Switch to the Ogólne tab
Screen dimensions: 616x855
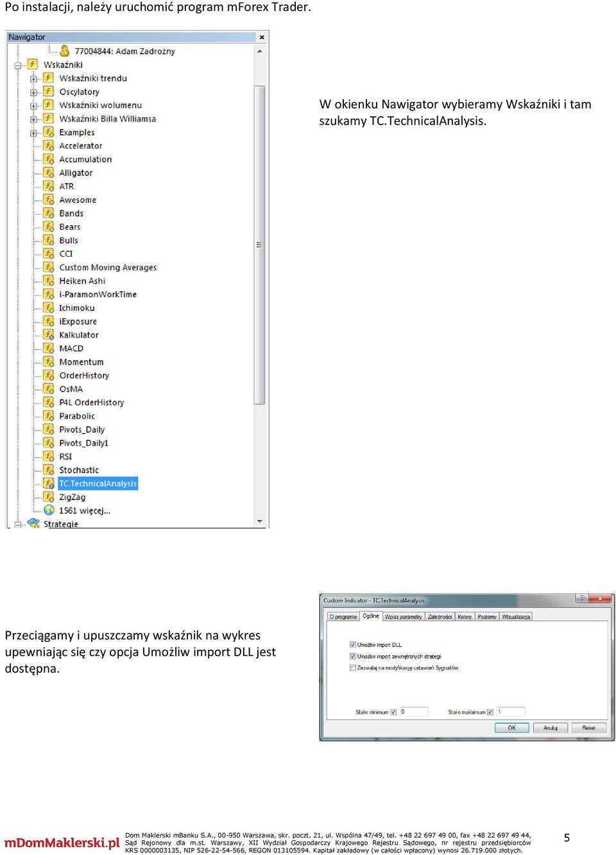point(371,616)
